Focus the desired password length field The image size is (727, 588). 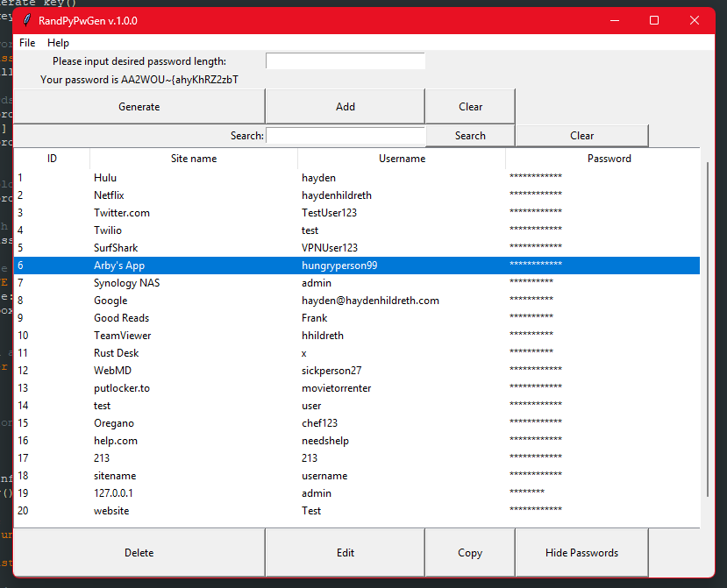(x=346, y=60)
